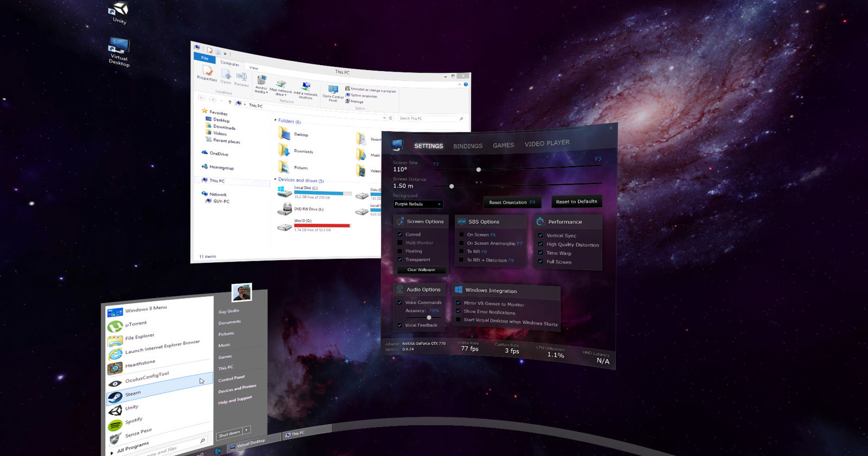Toggle the Curved screen option

tap(400, 235)
